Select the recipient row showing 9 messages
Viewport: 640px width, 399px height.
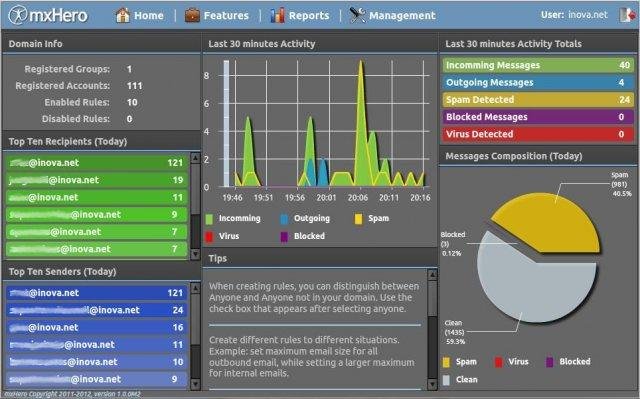pyautogui.click(x=97, y=215)
